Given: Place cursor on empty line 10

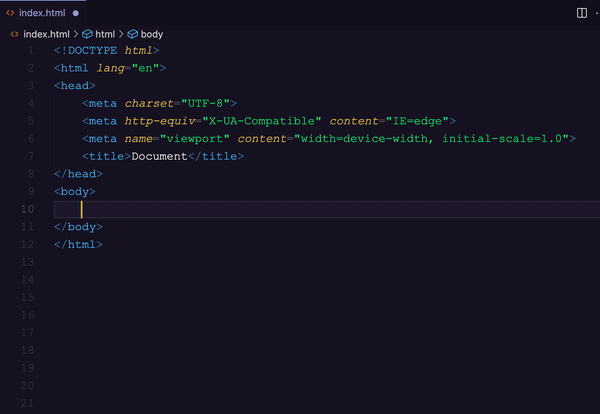Looking at the screenshot, I should tap(327, 209).
